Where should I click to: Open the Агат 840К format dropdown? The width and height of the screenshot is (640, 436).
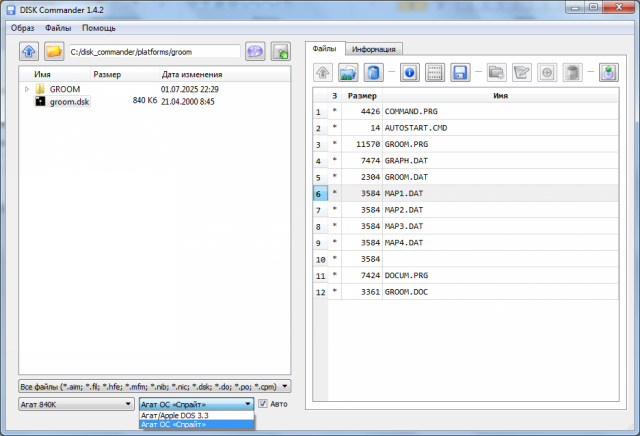pos(76,404)
